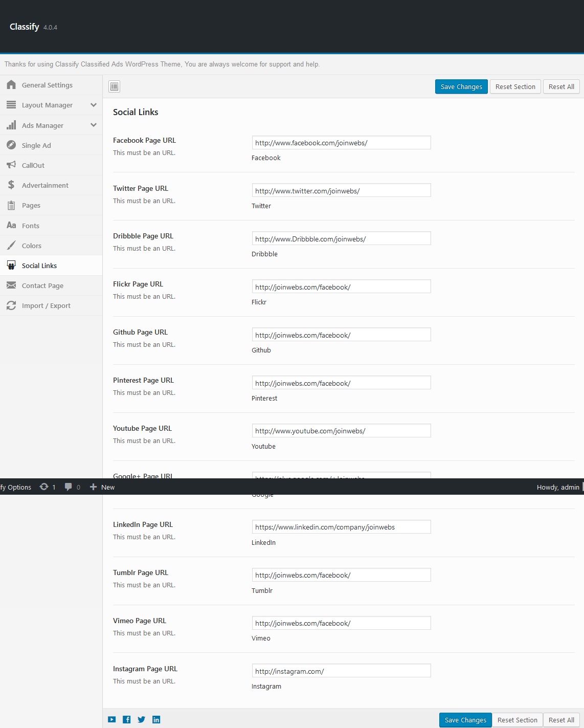This screenshot has width=584, height=728.
Task: Click the top Reset All button
Action: [x=561, y=86]
